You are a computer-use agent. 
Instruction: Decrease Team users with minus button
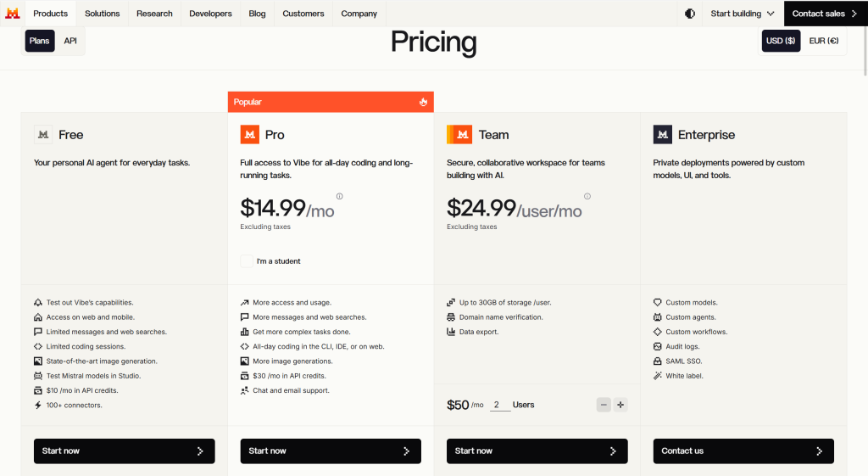pyautogui.click(x=604, y=405)
